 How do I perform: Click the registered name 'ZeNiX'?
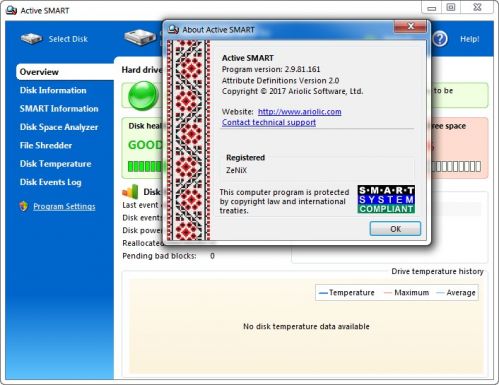pyautogui.click(x=236, y=170)
